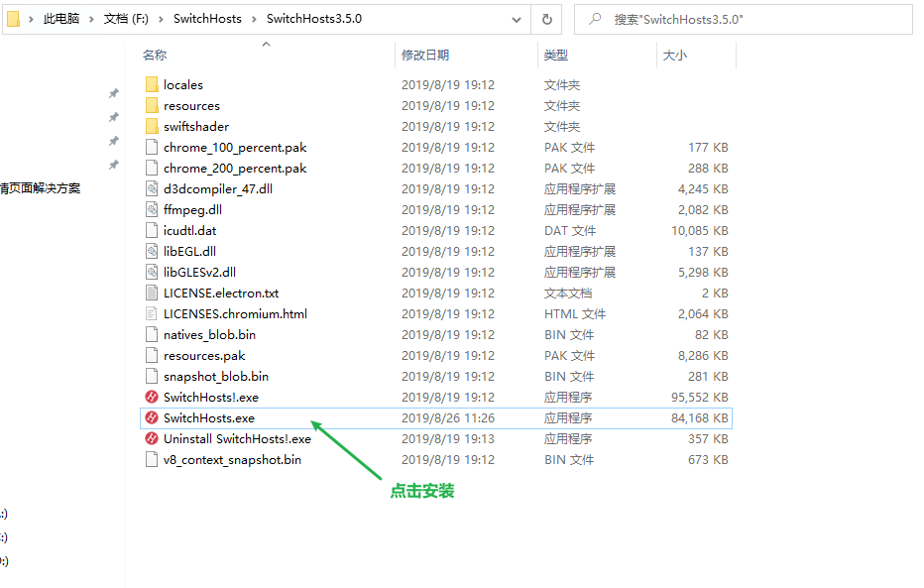Open the locales folder icon

coord(152,85)
